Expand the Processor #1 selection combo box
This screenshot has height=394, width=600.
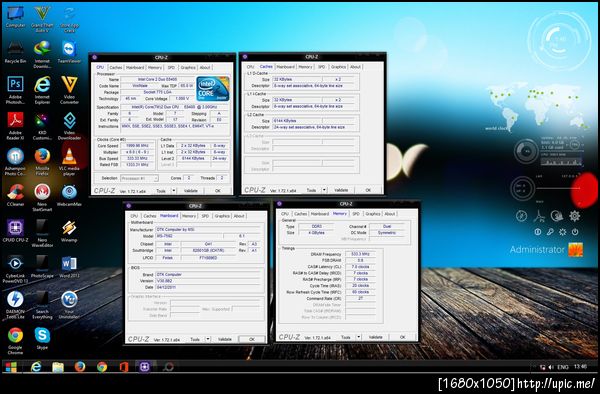139,178
